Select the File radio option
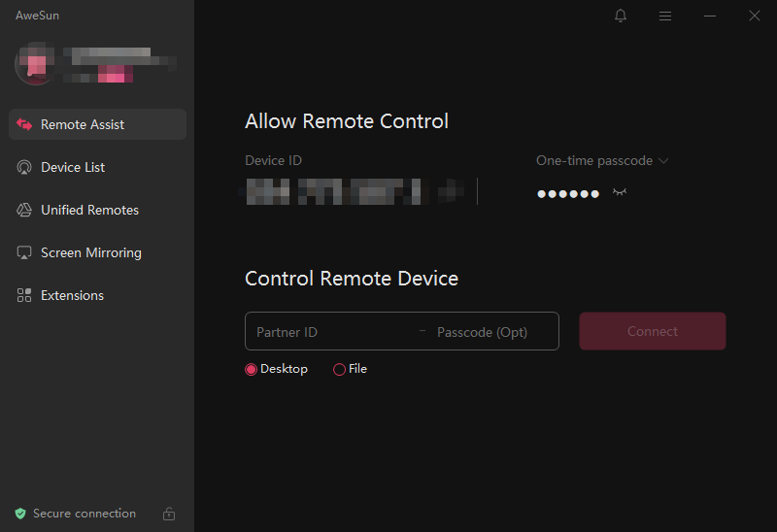The height and width of the screenshot is (532, 777). (339, 369)
